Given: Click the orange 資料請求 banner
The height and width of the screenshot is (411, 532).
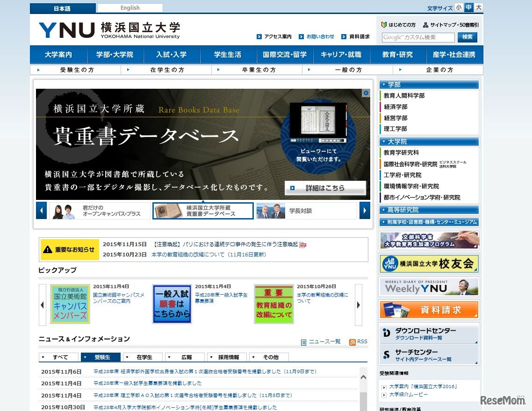Looking at the screenshot, I should [429, 309].
